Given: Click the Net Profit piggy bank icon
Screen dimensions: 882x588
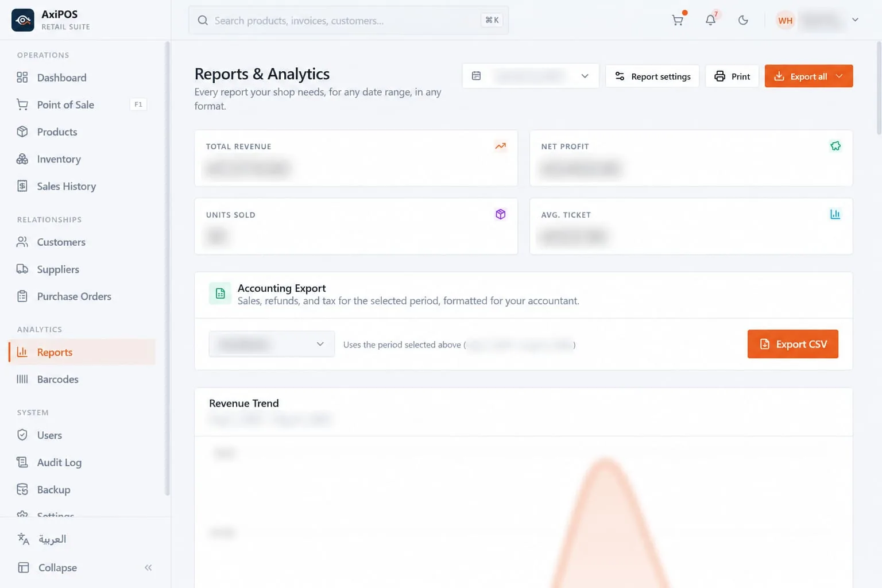Looking at the screenshot, I should [x=835, y=146].
